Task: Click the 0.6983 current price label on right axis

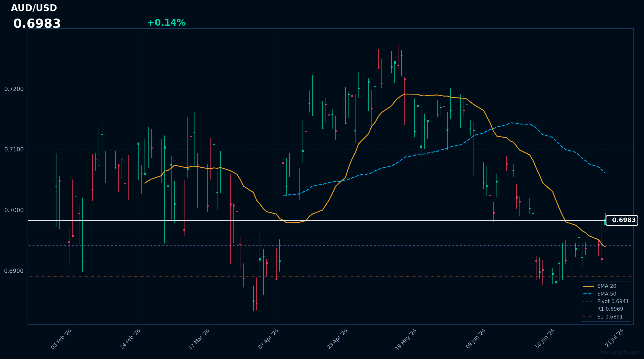Action: click(622, 220)
